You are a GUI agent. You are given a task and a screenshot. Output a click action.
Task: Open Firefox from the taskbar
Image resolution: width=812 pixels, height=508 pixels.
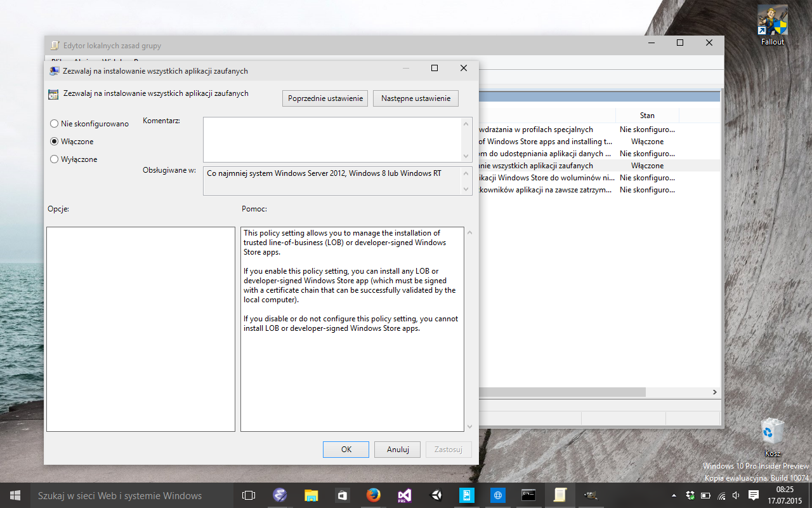(374, 495)
